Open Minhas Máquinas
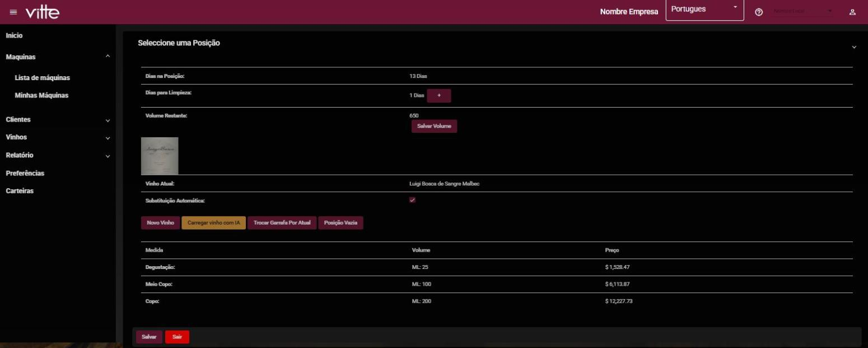Screen dimensions: 868x348 [41, 95]
